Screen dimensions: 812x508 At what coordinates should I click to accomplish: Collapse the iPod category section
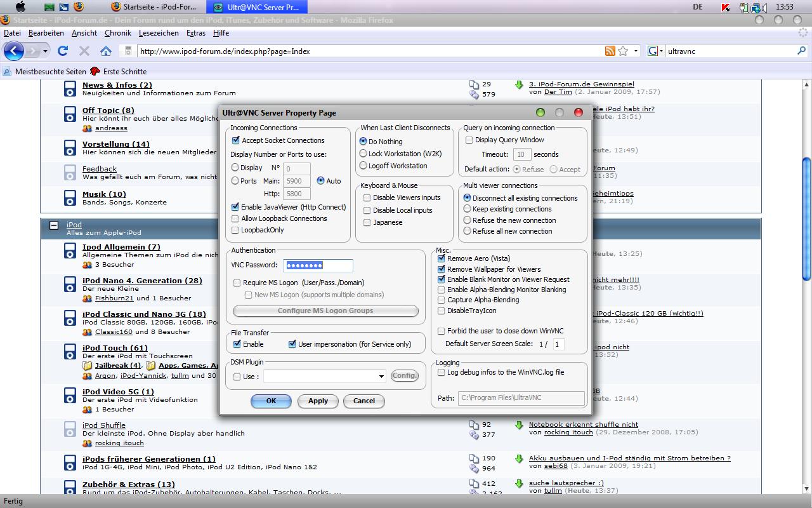pos(54,225)
